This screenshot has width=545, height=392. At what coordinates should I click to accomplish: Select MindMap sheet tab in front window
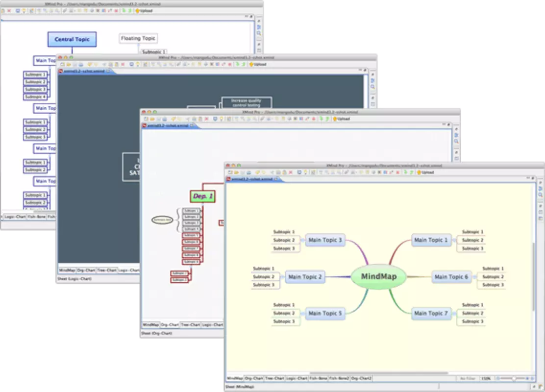(x=235, y=378)
